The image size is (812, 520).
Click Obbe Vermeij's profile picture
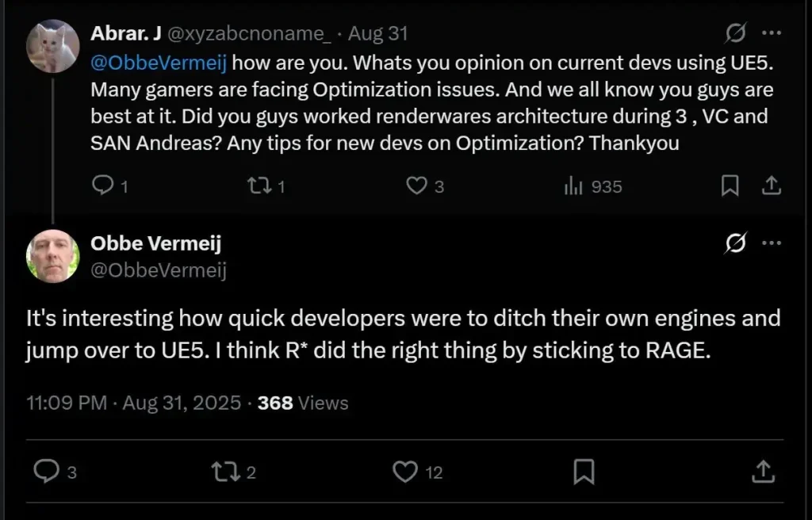[x=53, y=256]
